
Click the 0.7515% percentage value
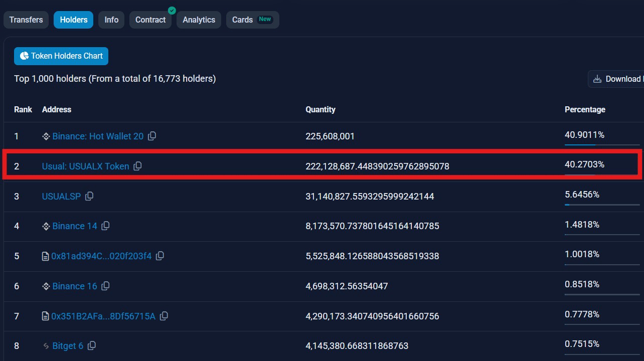582,344
